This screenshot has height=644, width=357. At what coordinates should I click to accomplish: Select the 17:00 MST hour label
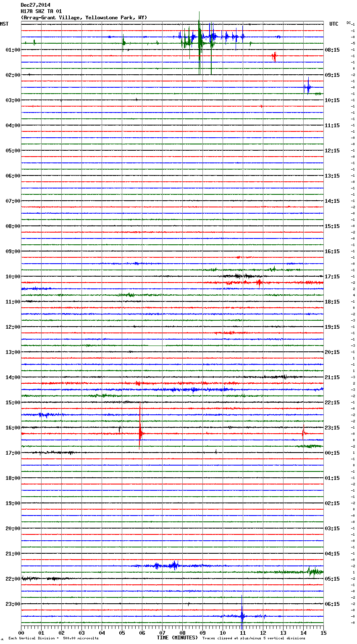click(13, 453)
